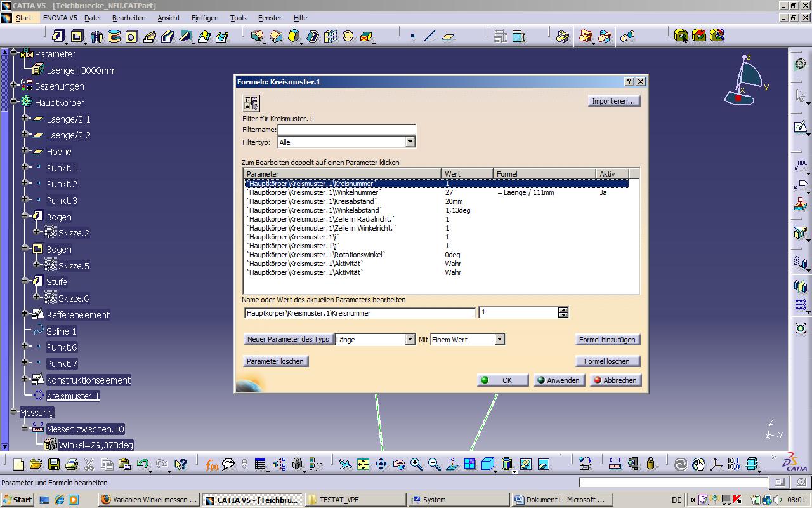812x508 pixels.
Task: Click the point creation tool icon
Action: (412, 36)
